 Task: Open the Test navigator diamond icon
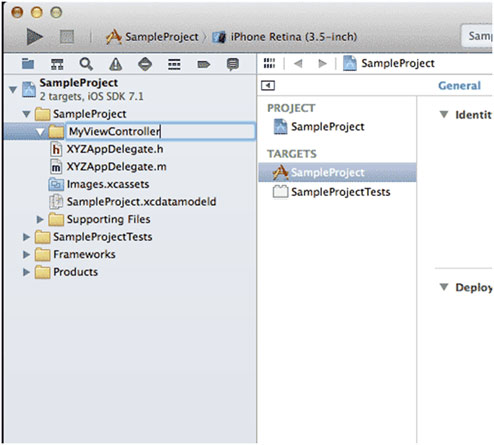[145, 64]
